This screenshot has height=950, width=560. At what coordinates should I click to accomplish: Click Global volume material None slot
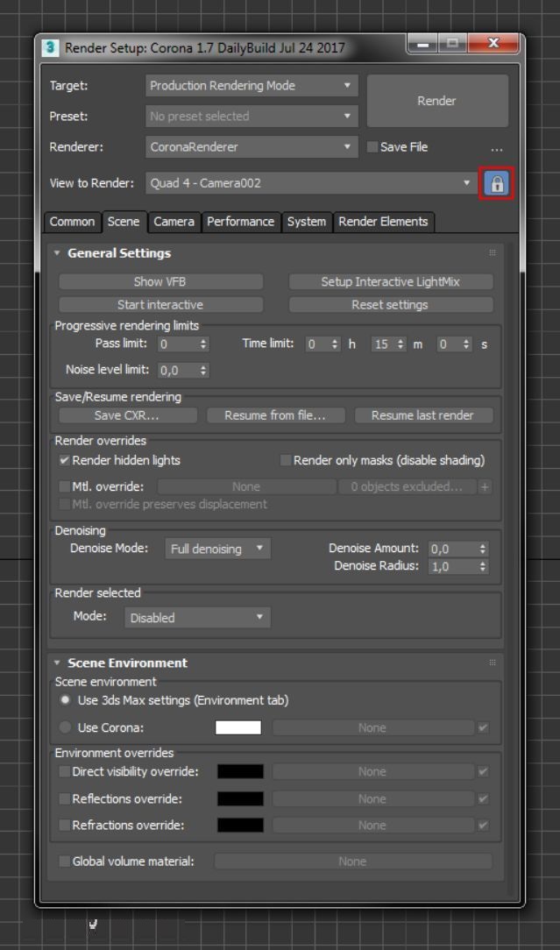pos(353,861)
